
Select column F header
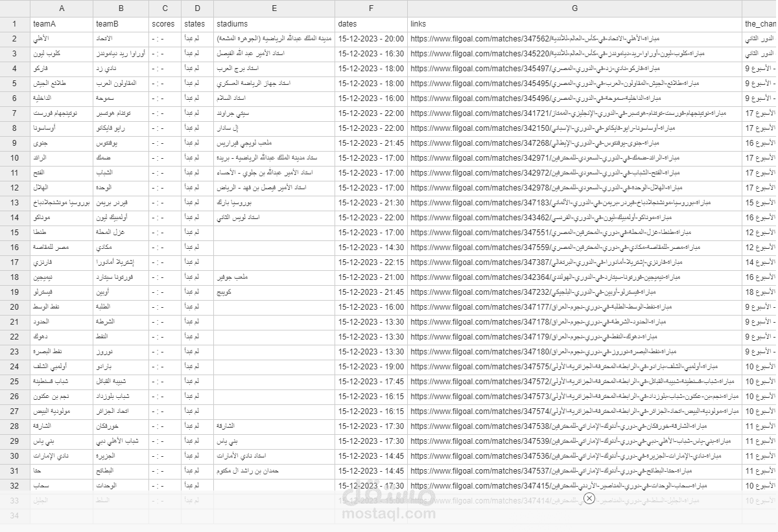click(x=371, y=8)
